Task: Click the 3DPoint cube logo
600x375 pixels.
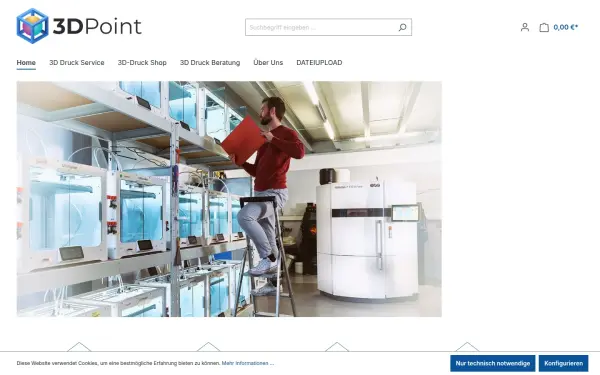Action: tap(33, 26)
